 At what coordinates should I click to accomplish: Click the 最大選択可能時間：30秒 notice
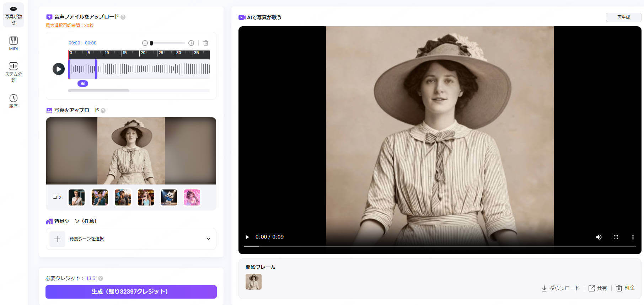(70, 26)
